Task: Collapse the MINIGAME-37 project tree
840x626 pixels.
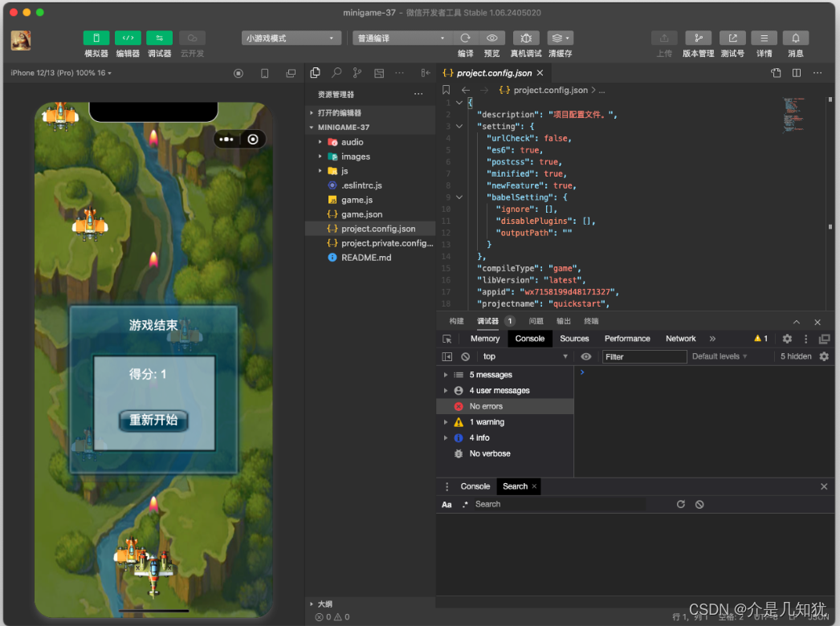Action: pyautogui.click(x=370, y=128)
